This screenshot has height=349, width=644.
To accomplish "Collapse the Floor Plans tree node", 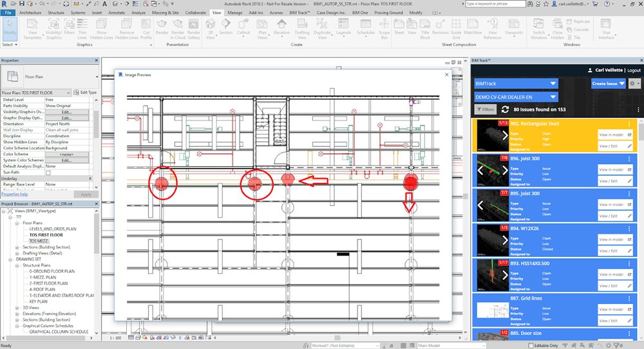I will point(17,223).
